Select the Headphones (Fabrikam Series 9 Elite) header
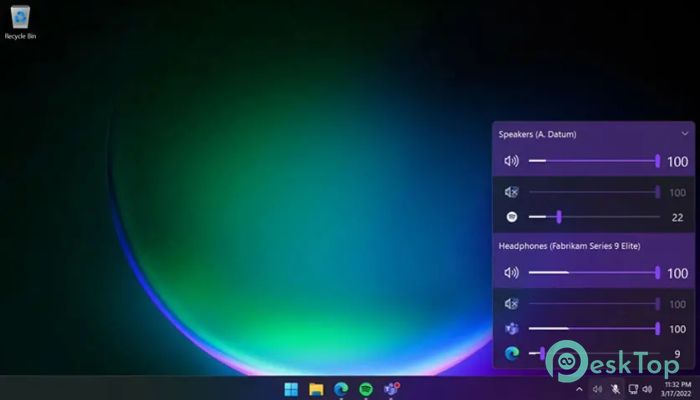This screenshot has width=700, height=400. point(569,245)
